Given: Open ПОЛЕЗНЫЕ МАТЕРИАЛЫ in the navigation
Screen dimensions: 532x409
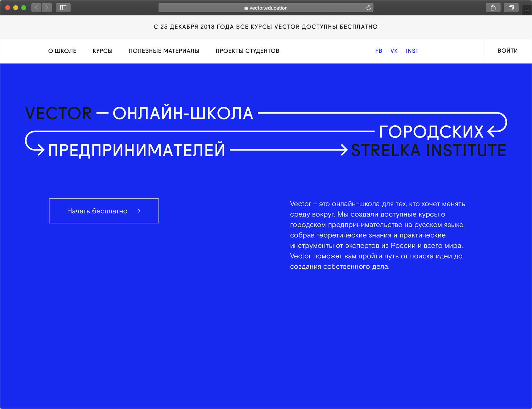Looking at the screenshot, I should (164, 51).
